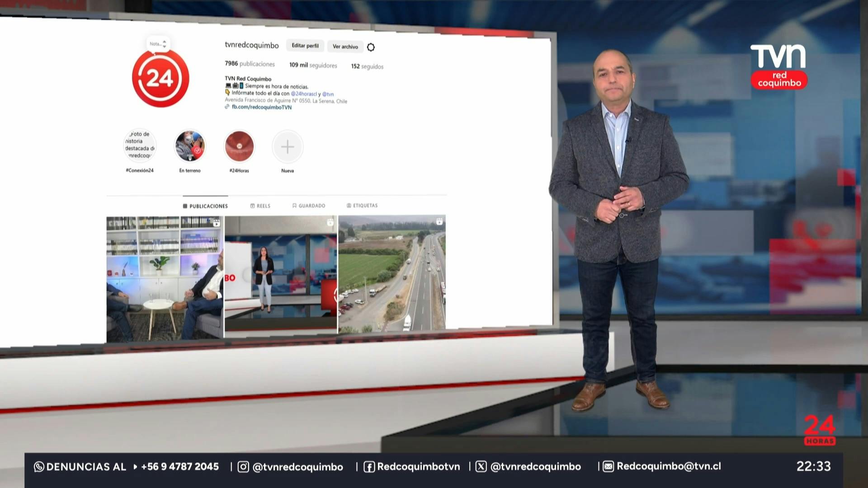Click the Facebook icon in the bottom ticker

pyautogui.click(x=369, y=467)
